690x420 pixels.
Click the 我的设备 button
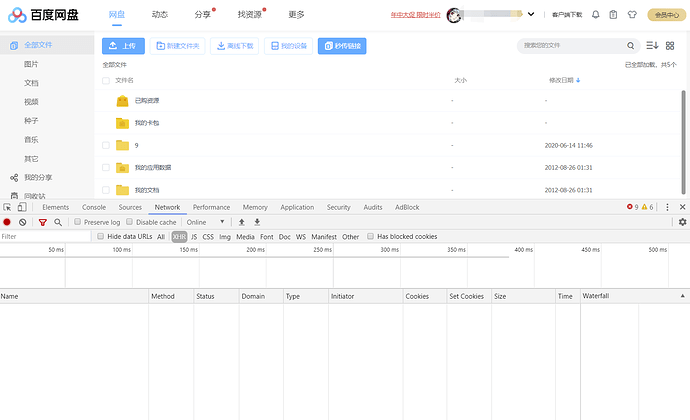pyautogui.click(x=289, y=46)
